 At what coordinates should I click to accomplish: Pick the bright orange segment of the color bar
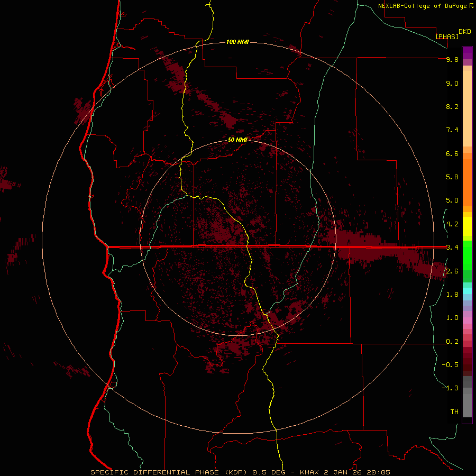(x=467, y=182)
